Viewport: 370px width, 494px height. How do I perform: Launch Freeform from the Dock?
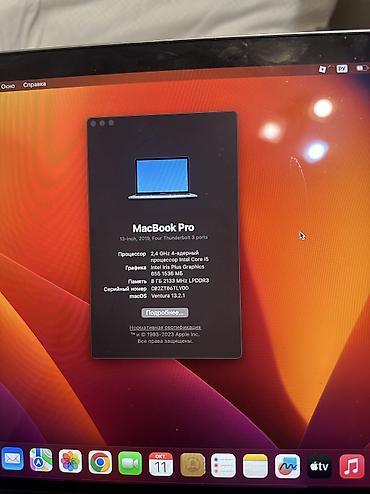[x=287, y=466]
